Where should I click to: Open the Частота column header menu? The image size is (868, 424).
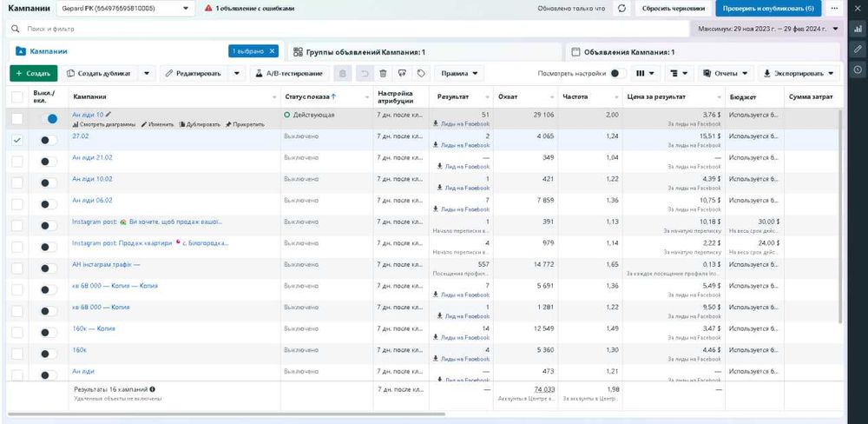pyautogui.click(x=616, y=97)
